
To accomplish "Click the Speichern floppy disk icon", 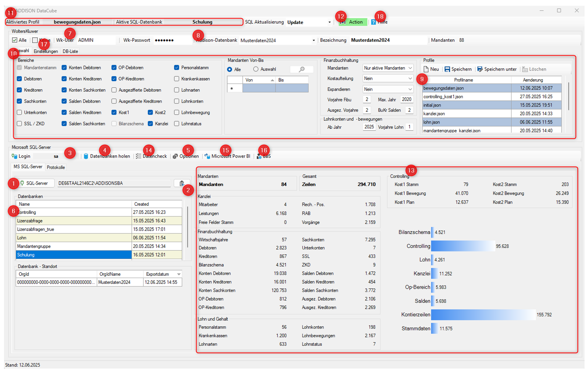I will (x=447, y=69).
